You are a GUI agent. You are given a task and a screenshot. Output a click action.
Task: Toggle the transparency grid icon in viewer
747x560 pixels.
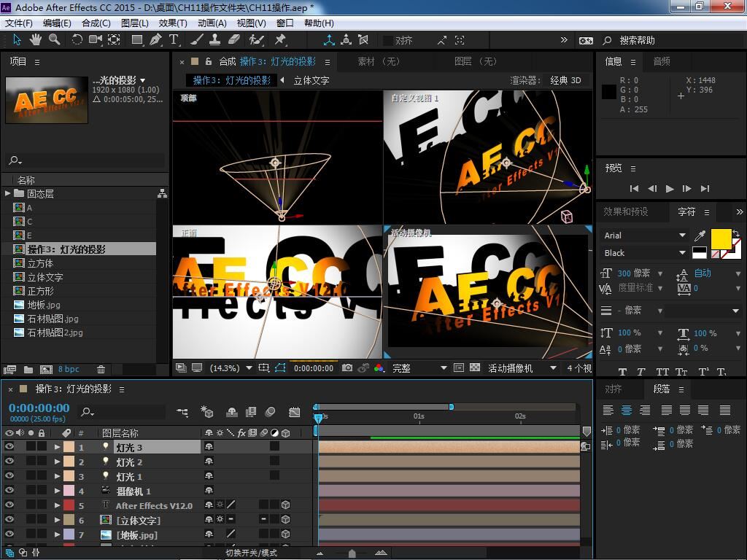(x=474, y=368)
